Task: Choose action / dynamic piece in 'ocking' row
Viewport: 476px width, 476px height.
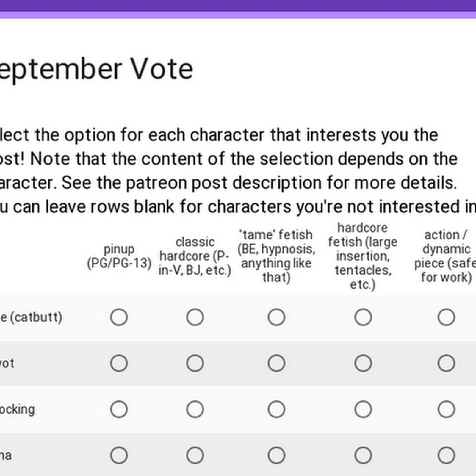Action: tap(446, 409)
